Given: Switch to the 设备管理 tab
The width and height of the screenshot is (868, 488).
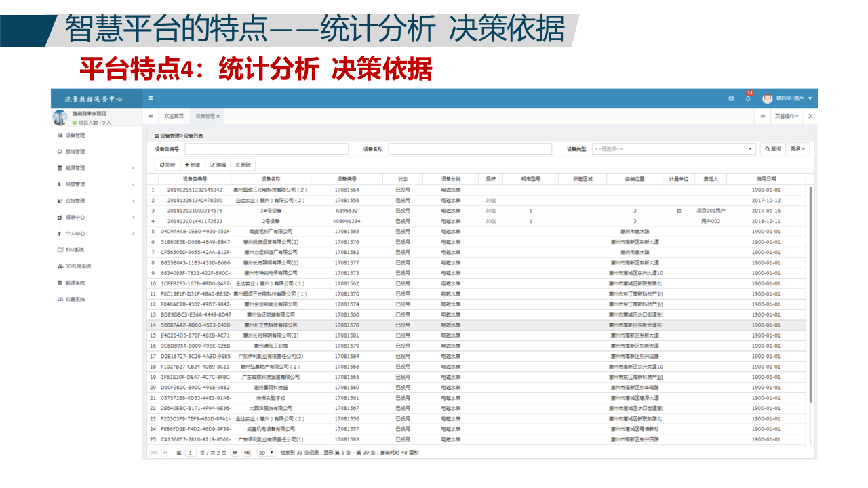Looking at the screenshot, I should [x=205, y=116].
